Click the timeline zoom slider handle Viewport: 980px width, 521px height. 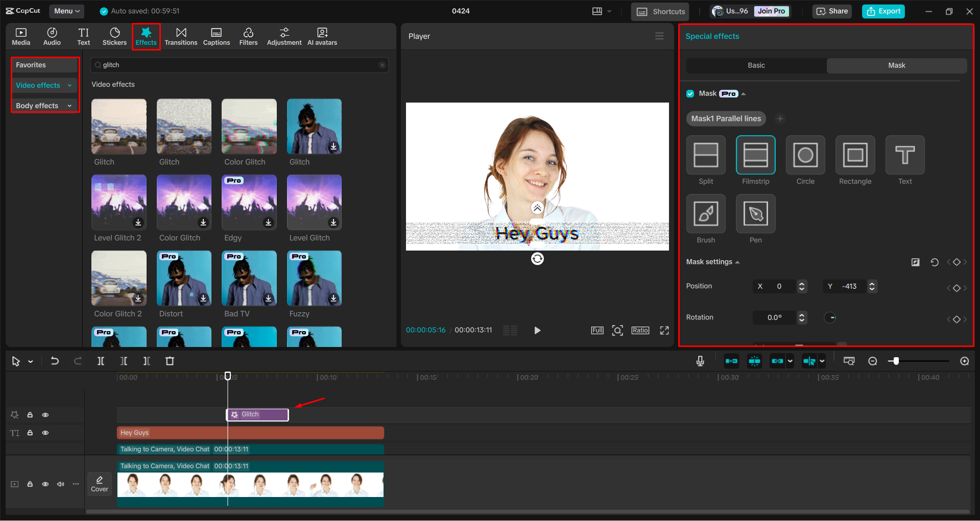[896, 361]
